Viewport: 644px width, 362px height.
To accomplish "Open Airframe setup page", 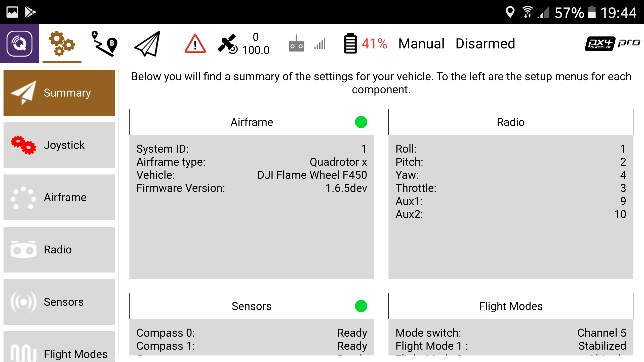I will [59, 198].
